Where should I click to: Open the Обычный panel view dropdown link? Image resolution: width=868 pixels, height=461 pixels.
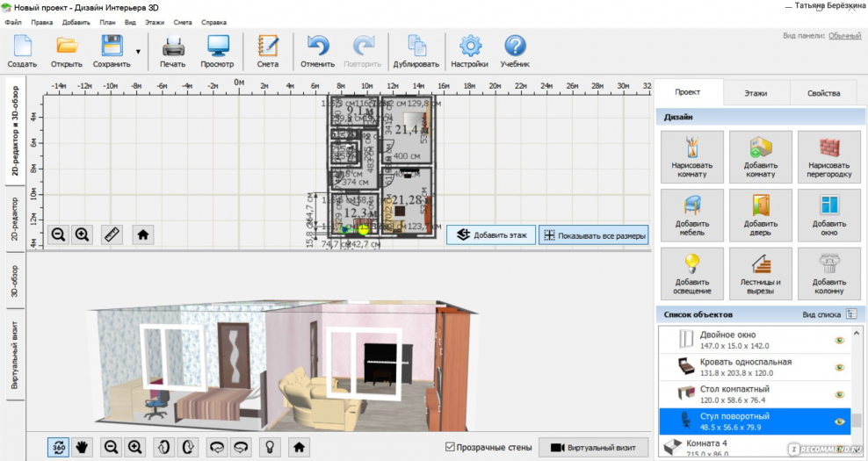pyautogui.click(x=844, y=35)
